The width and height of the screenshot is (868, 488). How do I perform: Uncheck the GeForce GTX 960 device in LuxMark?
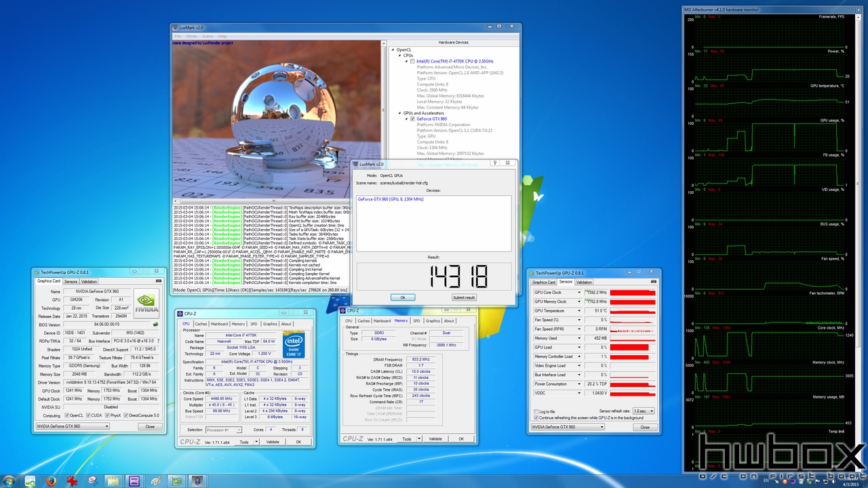pos(412,119)
